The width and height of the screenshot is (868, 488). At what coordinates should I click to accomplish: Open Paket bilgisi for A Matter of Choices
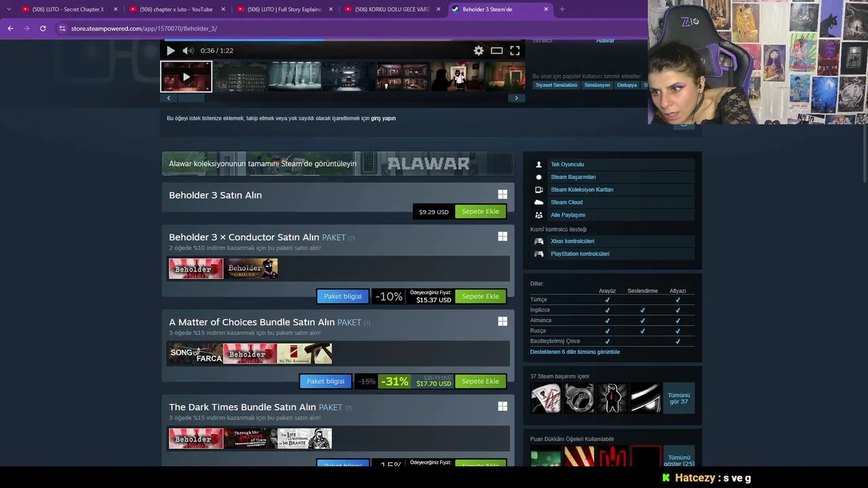coord(325,381)
